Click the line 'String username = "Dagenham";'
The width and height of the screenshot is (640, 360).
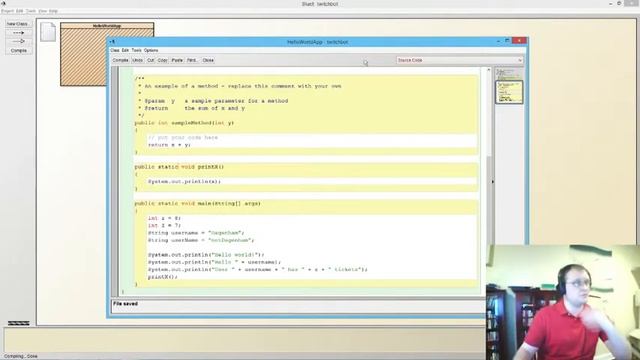coord(196,233)
